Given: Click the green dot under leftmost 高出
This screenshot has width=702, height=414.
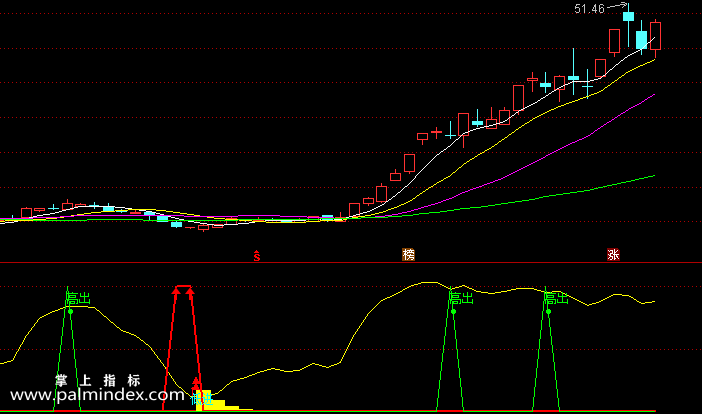Looking at the screenshot, I should 70,312.
